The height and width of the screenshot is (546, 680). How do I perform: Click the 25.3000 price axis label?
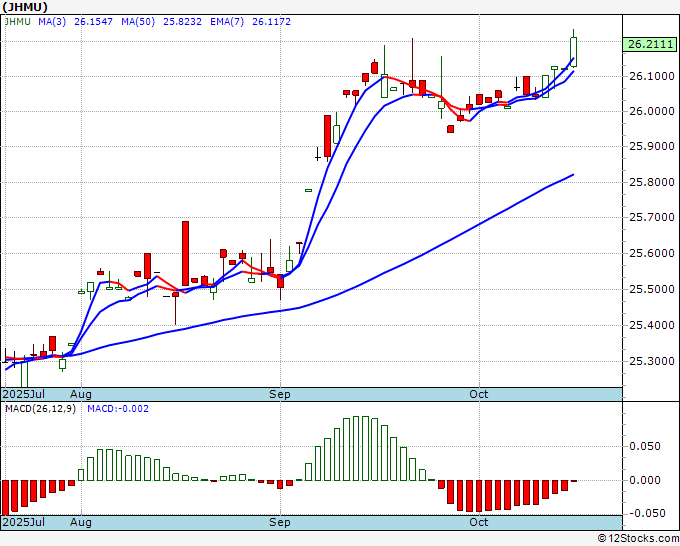pos(652,361)
